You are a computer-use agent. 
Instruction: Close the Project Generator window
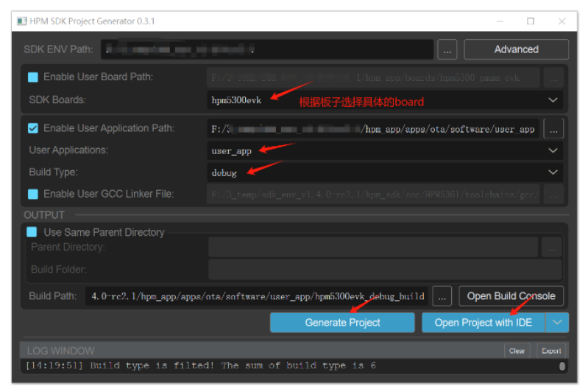(562, 21)
